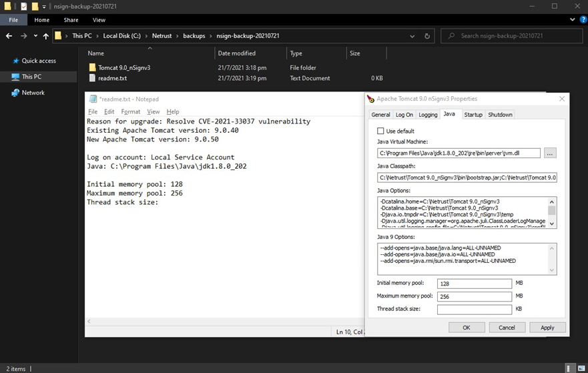
Task: Click the Explorer search magnifier icon
Action: point(451,36)
